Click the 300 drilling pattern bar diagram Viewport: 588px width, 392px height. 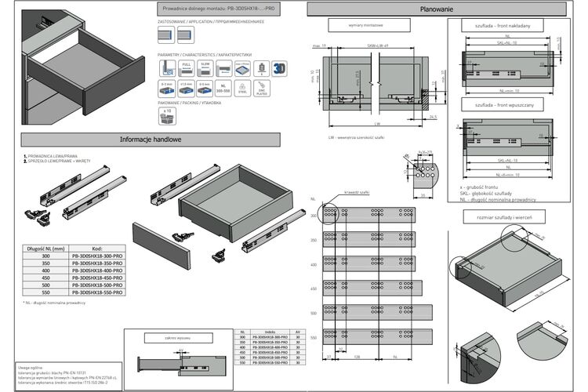369,215
